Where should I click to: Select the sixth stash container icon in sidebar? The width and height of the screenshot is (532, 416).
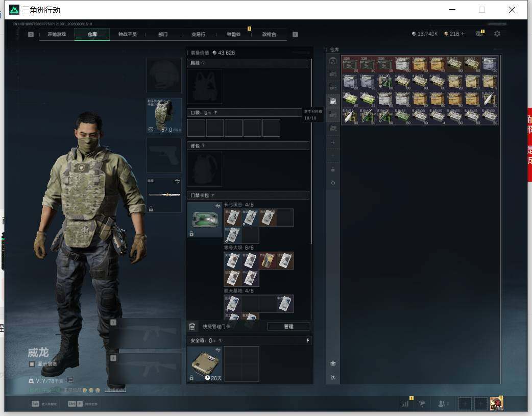(x=333, y=128)
